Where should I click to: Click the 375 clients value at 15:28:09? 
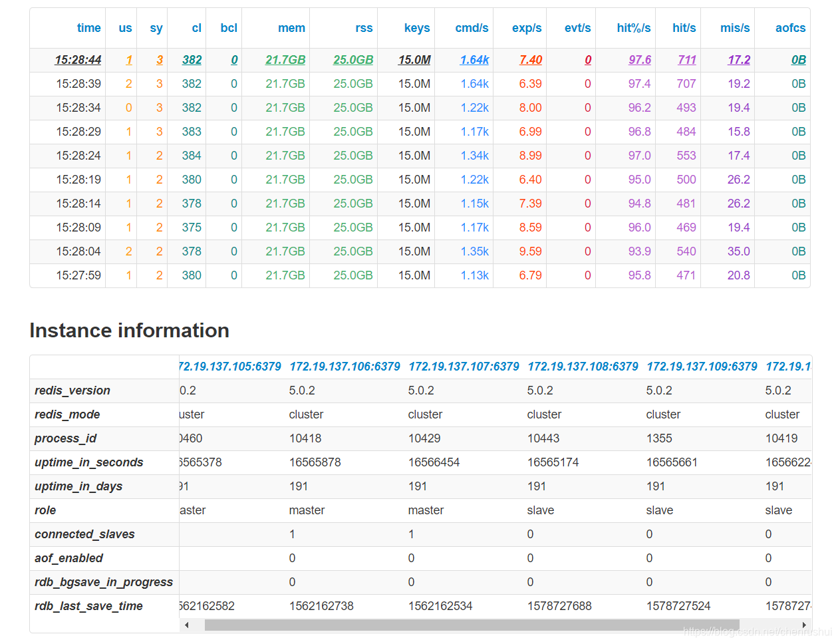(x=192, y=228)
